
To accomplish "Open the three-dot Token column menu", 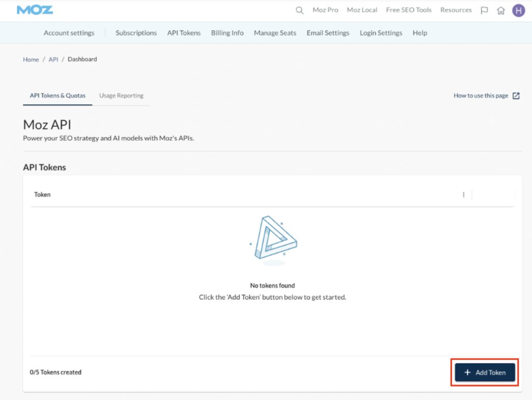I will pyautogui.click(x=463, y=195).
